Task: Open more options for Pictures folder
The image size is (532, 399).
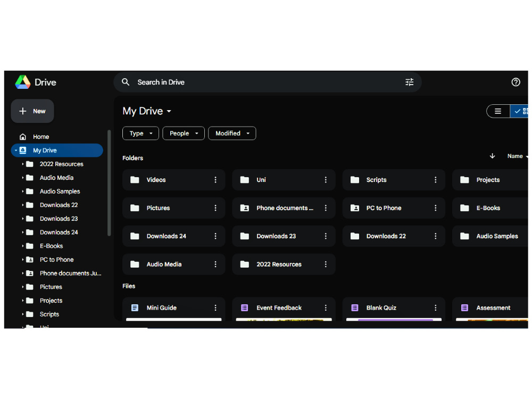Action: click(215, 208)
